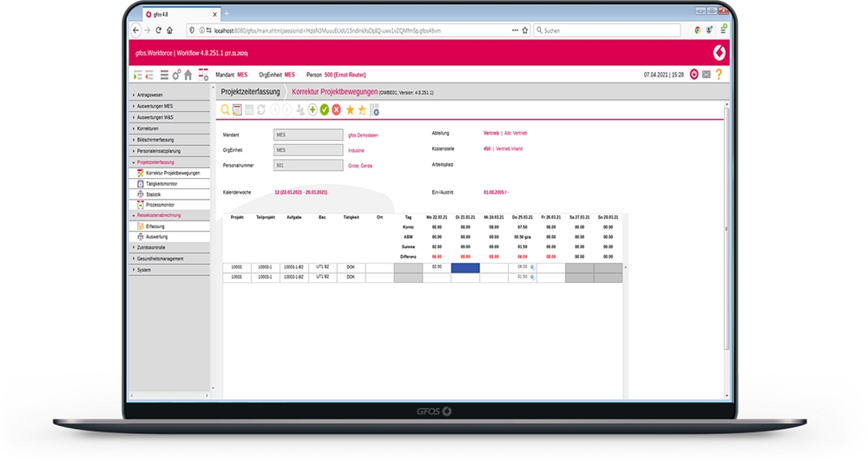Expand the Bildschirmerfassung section

pos(169,140)
